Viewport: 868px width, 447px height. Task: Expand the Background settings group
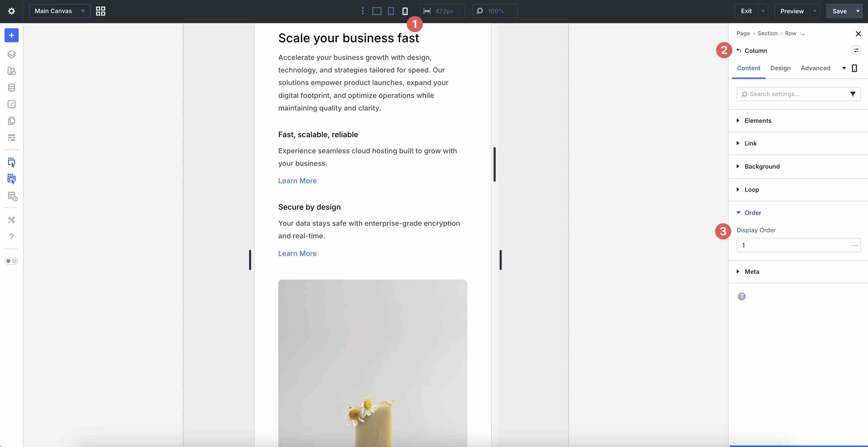762,167
